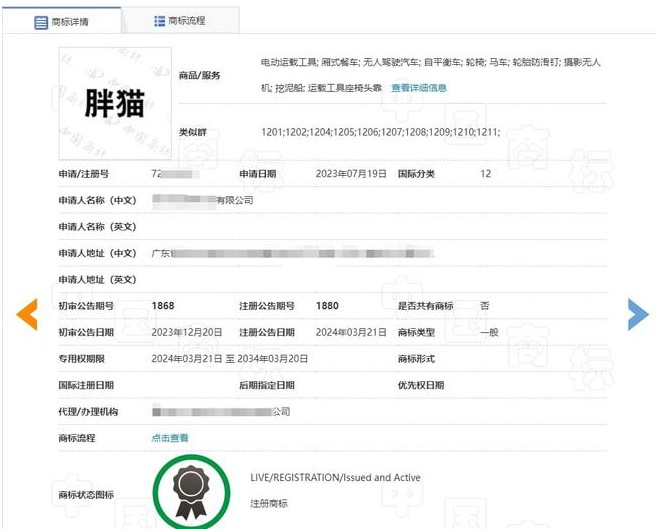Open the 查看详细信息 link for goods/services

(x=419, y=88)
